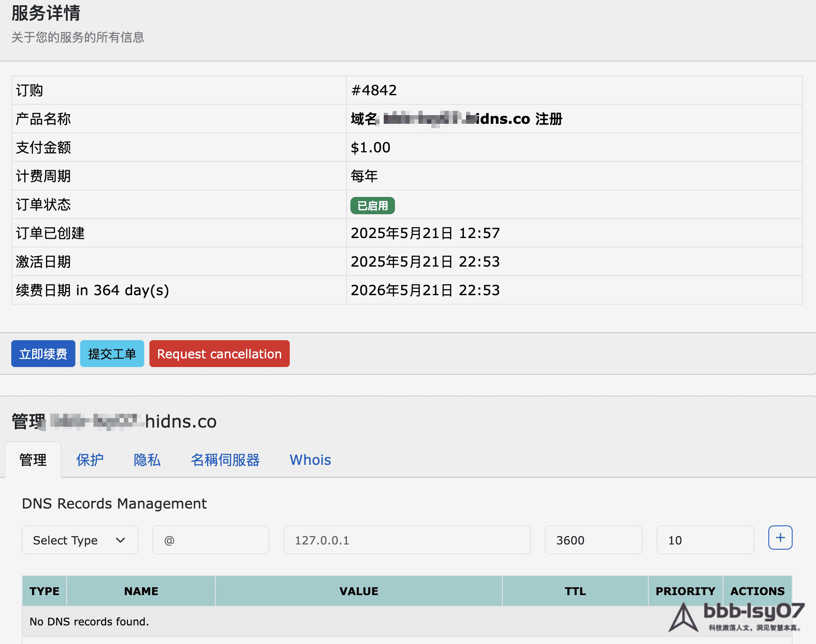Open the Whois tab
816x644 pixels.
310,460
